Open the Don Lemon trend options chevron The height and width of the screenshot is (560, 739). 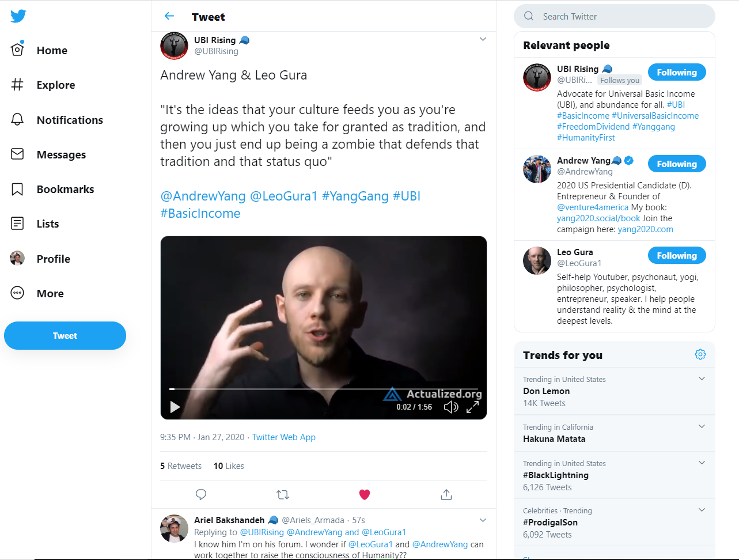click(702, 379)
